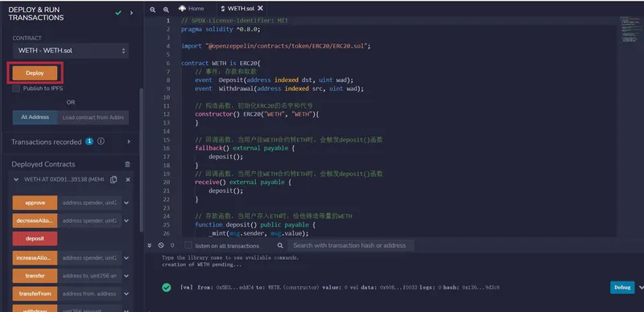Collapse the terminal with double-chevron icon
This screenshot has height=312, width=644.
[x=150, y=245]
